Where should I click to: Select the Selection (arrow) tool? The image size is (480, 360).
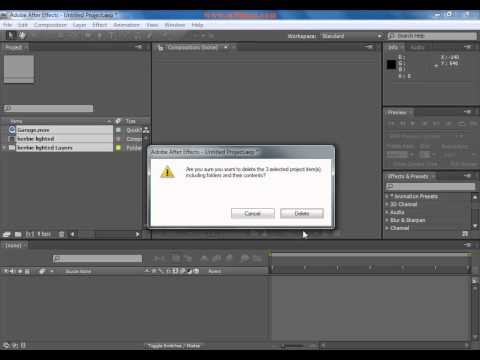[x=10, y=35]
